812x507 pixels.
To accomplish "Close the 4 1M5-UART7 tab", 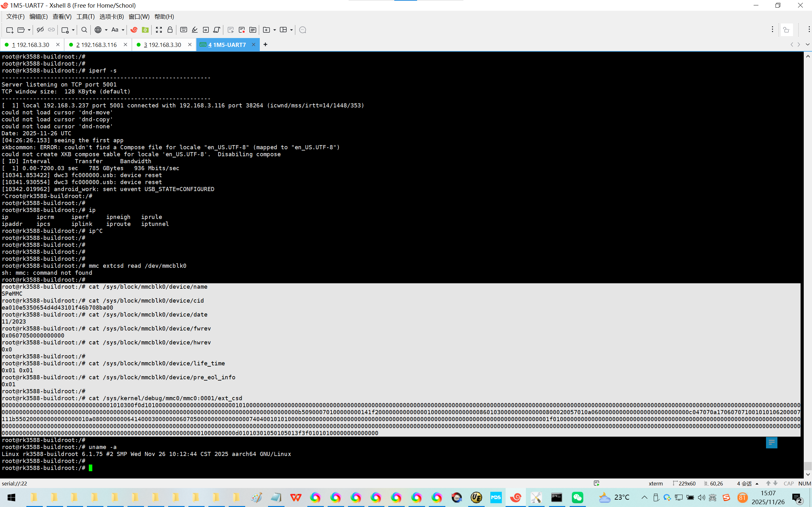I will [x=254, y=45].
